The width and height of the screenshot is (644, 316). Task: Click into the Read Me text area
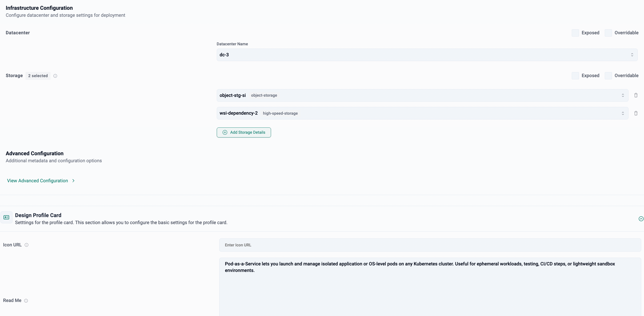pyautogui.click(x=430, y=288)
